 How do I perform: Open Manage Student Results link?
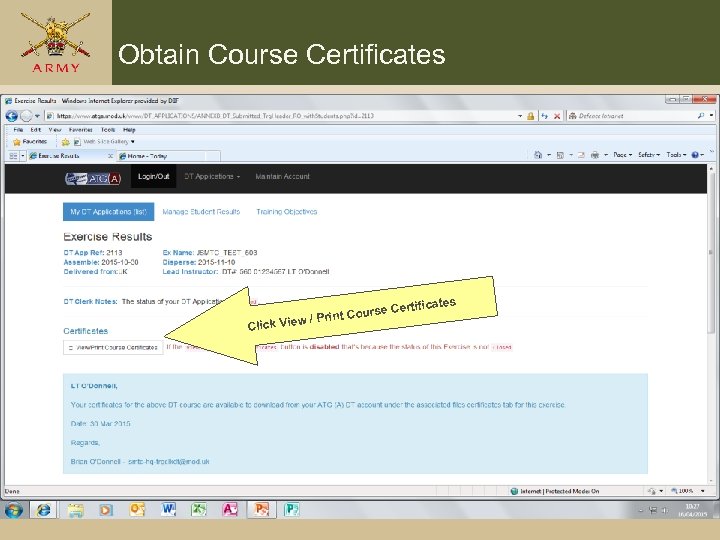point(201,212)
